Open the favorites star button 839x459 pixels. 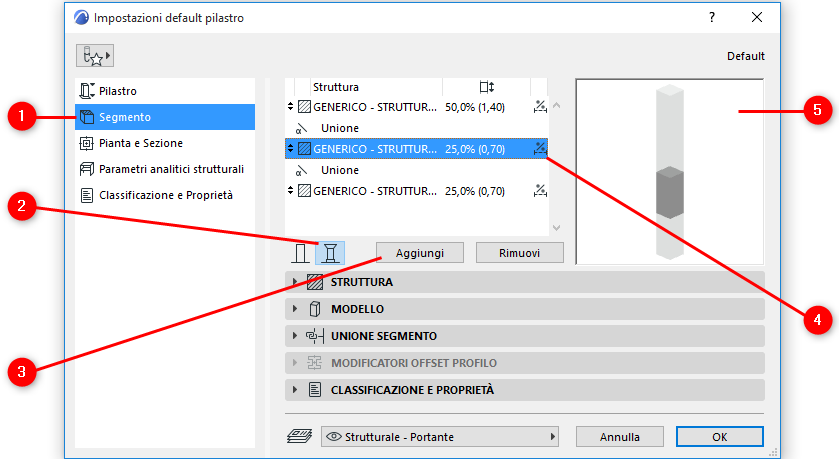95,56
